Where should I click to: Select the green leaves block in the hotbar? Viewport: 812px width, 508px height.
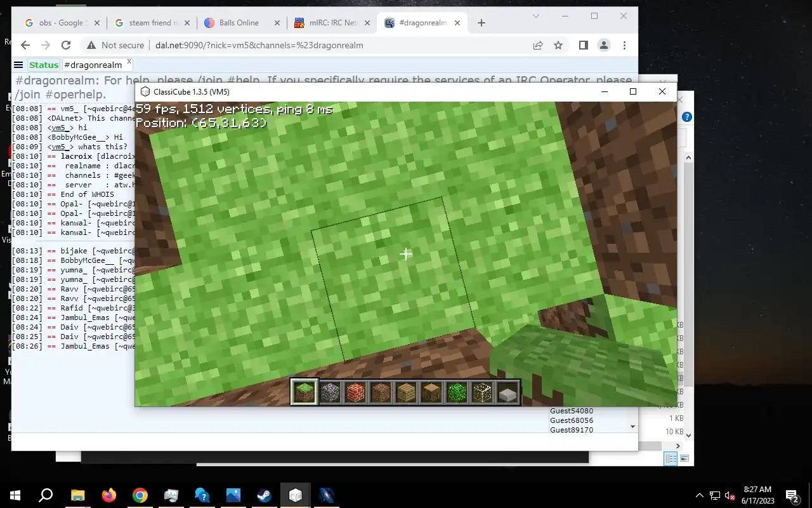tap(457, 392)
